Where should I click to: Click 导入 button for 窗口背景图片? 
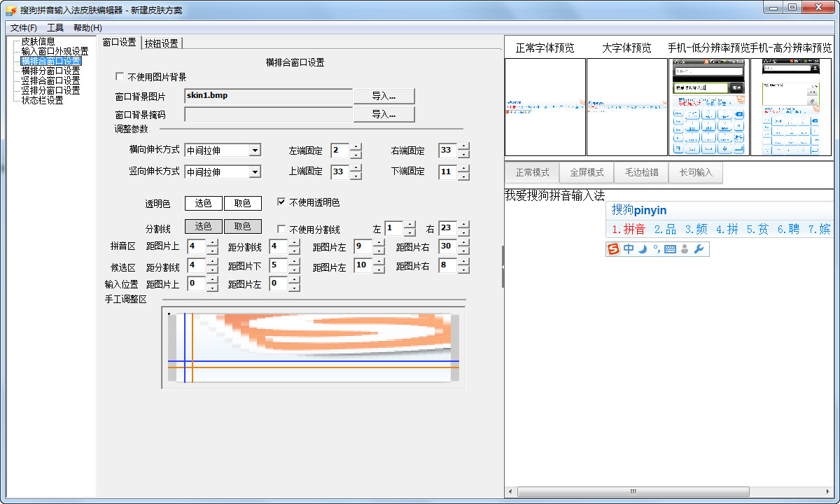384,96
